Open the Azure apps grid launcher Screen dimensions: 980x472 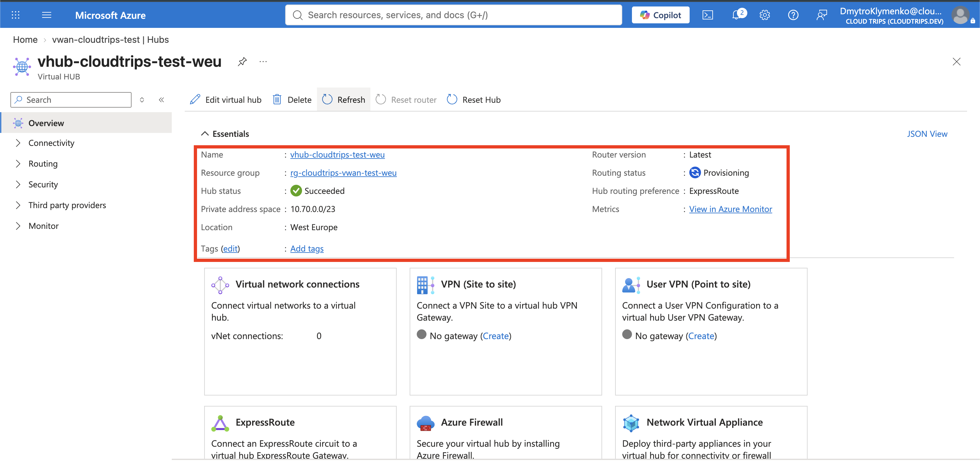pos(16,15)
